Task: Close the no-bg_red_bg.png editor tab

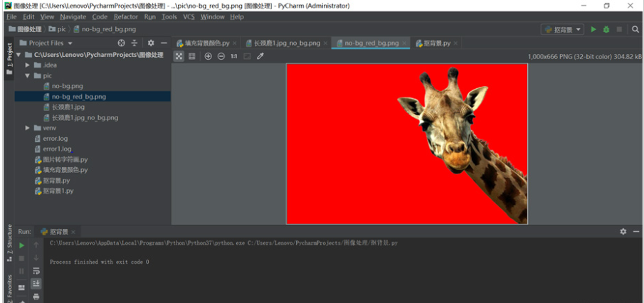Action: click(x=404, y=43)
